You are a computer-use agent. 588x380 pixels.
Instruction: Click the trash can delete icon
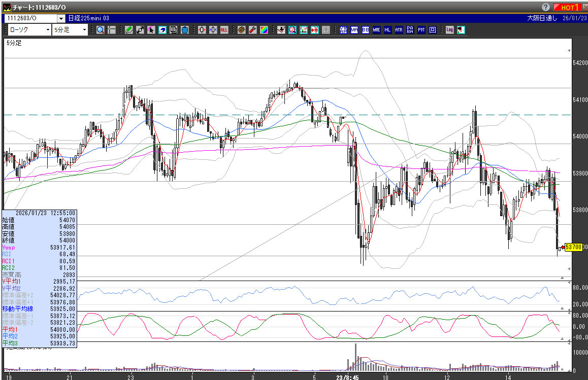click(184, 30)
